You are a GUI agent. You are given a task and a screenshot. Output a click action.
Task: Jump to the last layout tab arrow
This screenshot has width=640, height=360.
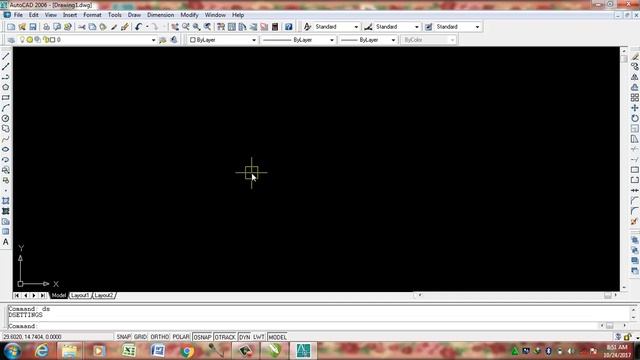[x=43, y=295]
